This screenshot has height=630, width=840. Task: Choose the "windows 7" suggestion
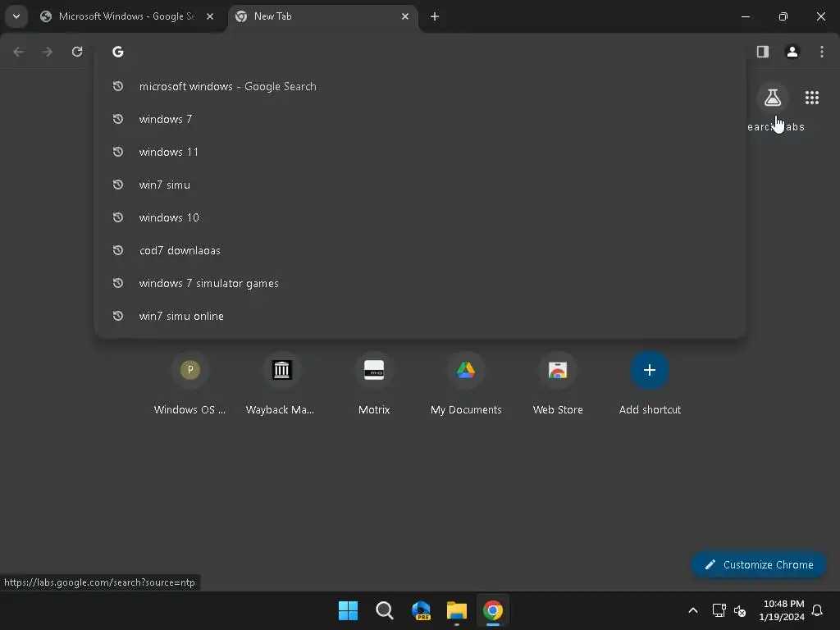(x=420, y=119)
